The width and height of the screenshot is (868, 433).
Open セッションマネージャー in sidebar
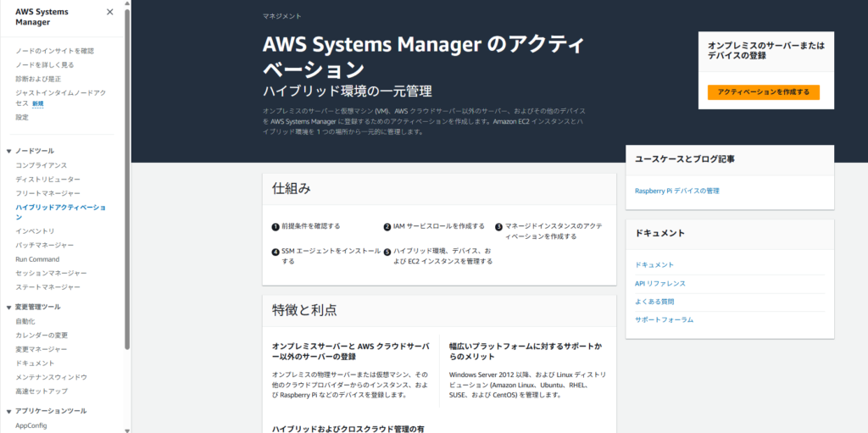coord(51,273)
